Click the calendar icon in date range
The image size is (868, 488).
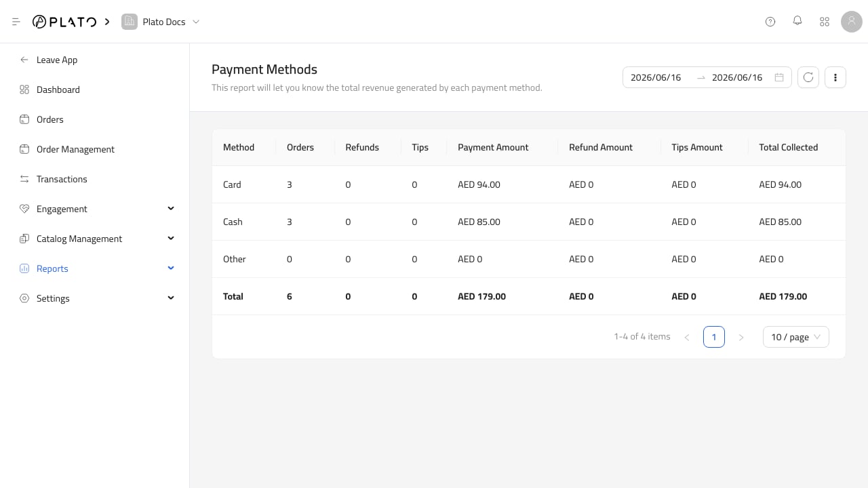pyautogui.click(x=779, y=77)
